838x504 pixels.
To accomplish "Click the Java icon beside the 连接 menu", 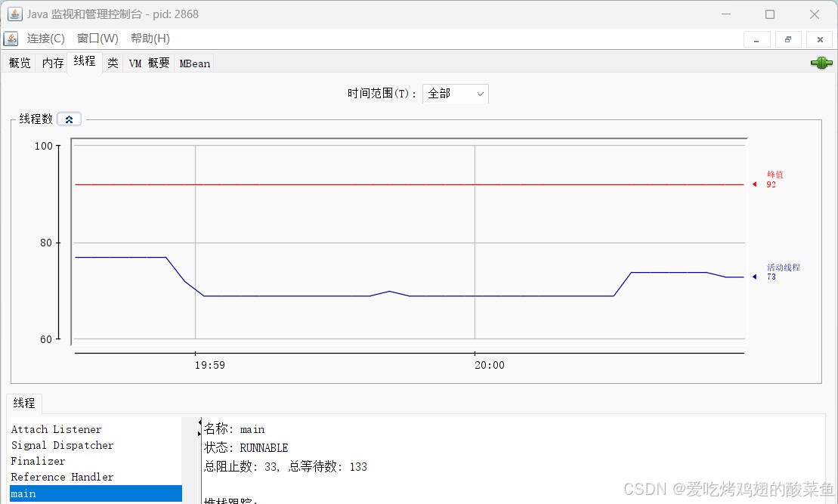I will (11, 39).
